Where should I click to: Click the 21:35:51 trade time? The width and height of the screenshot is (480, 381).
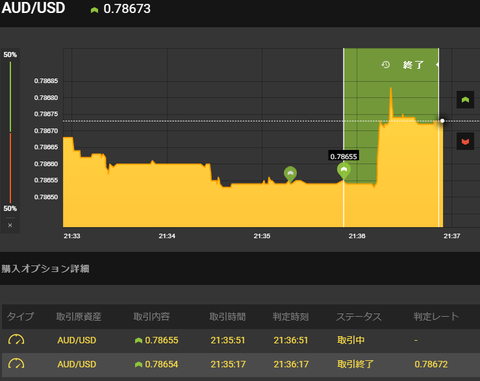point(228,340)
